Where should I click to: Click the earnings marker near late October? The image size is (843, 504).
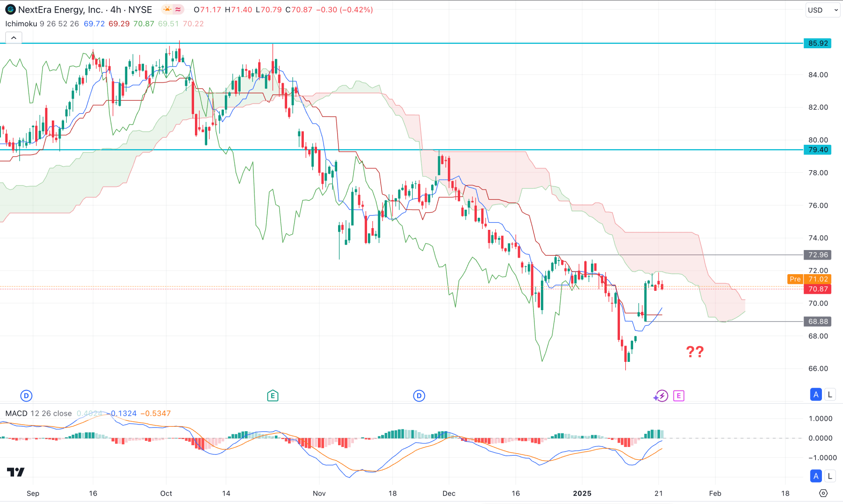point(273,396)
